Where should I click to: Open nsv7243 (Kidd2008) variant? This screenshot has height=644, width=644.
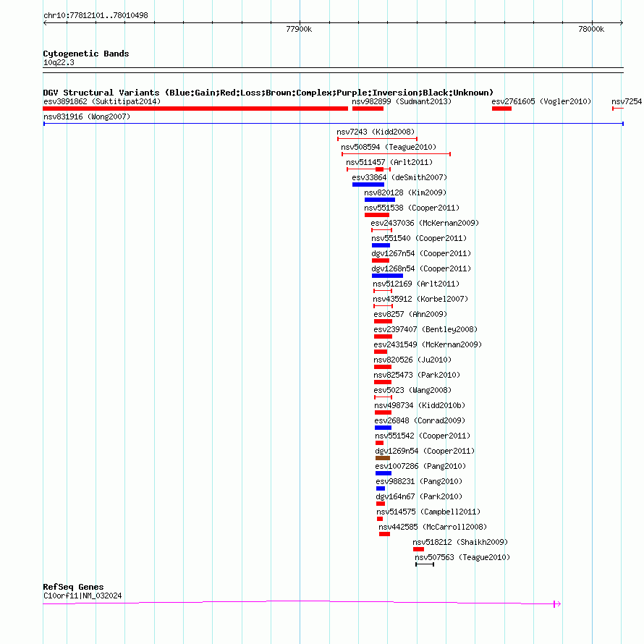click(376, 132)
